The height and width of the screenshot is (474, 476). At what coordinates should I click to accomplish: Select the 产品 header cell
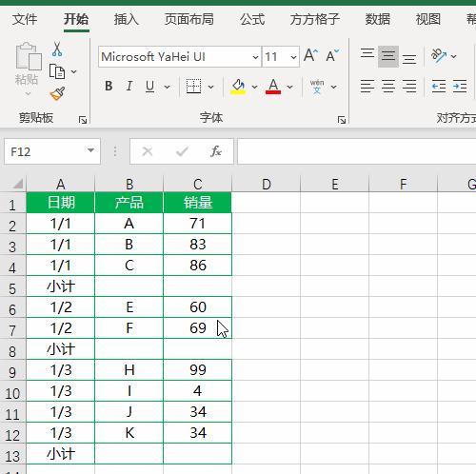pyautogui.click(x=129, y=202)
